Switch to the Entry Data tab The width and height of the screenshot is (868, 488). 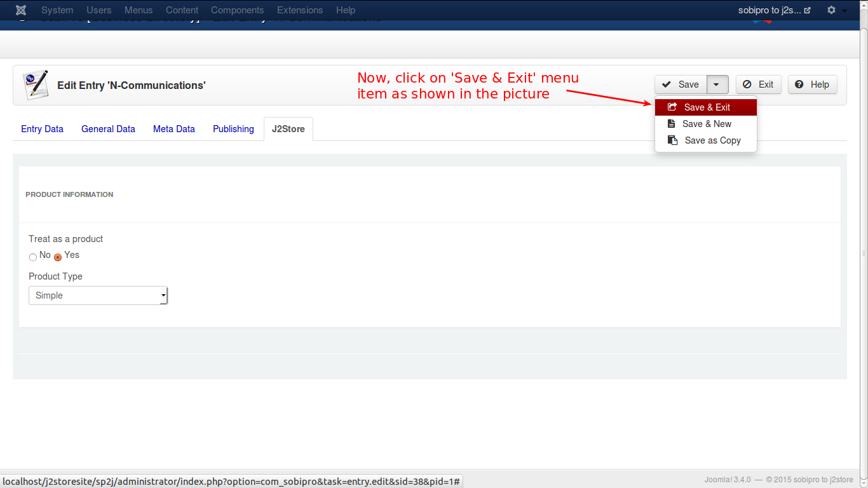(x=42, y=129)
